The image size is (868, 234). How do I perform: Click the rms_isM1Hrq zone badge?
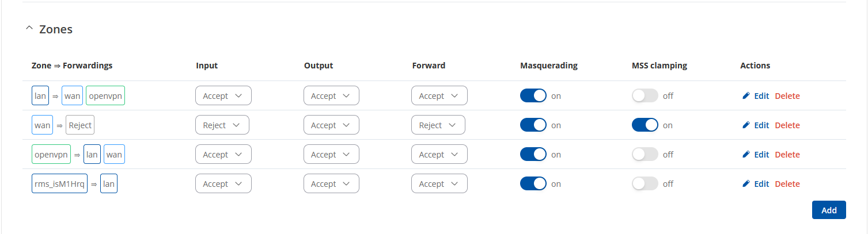point(59,184)
